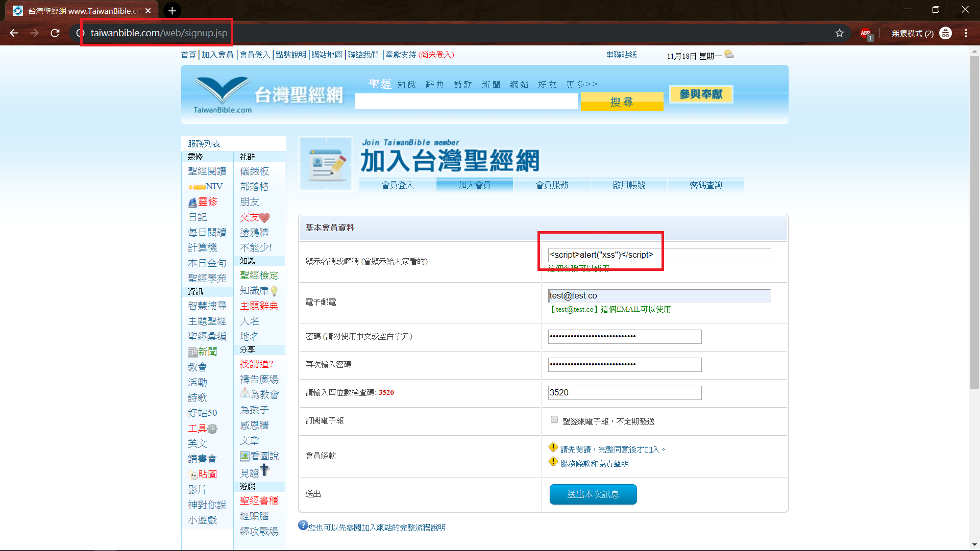This screenshot has height=551, width=980.
Task: Reload the page with refresh icon
Action: pyautogui.click(x=55, y=33)
